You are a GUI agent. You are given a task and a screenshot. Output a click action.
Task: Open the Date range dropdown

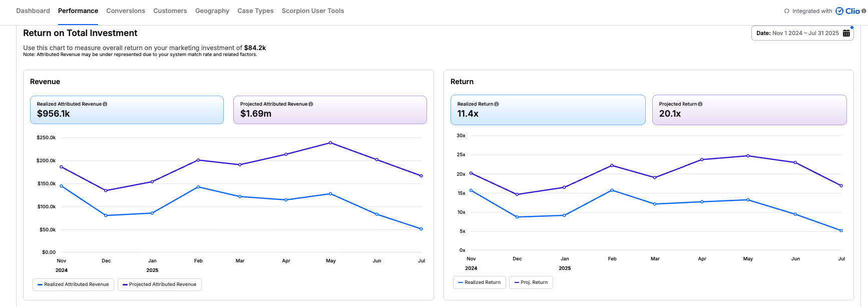tap(797, 33)
